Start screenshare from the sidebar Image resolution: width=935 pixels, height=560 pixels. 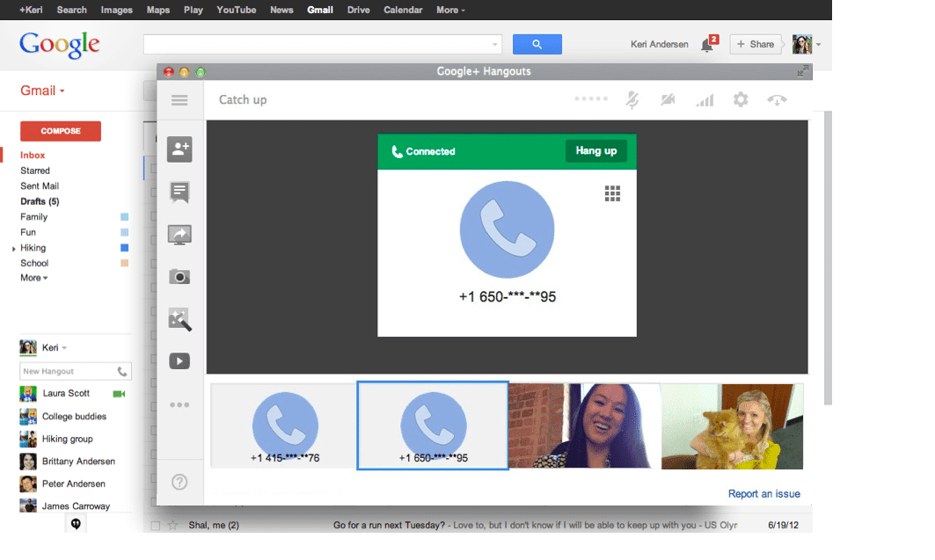point(179,235)
